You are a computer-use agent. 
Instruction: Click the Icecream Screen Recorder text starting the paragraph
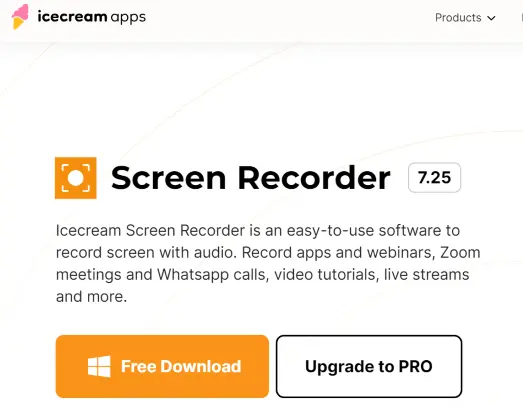tap(150, 231)
